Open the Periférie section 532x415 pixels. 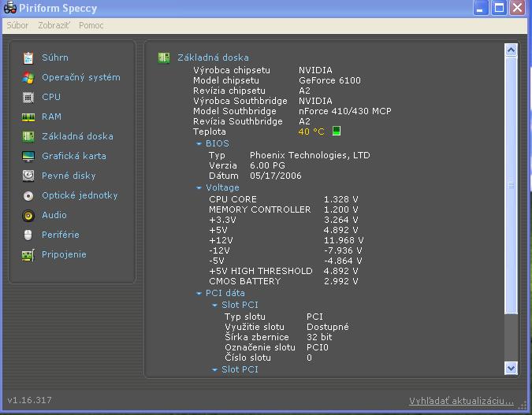60,235
